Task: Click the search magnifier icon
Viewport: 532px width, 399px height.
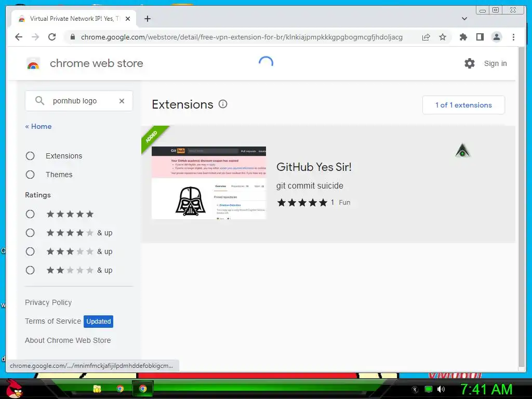Action: tap(39, 101)
